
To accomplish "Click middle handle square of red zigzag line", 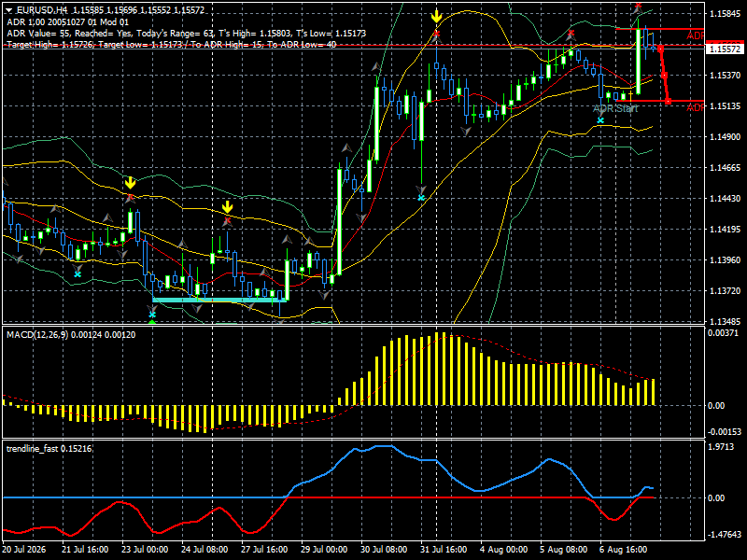I will tap(664, 76).
